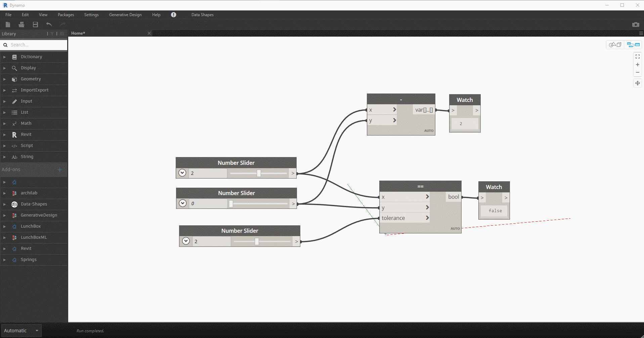Switch to graph view navigation
This screenshot has height=338, width=644.
tap(633, 45)
